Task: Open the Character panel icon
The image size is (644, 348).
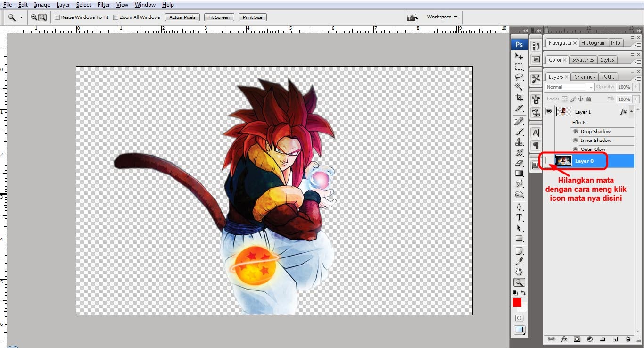Action: [536, 133]
